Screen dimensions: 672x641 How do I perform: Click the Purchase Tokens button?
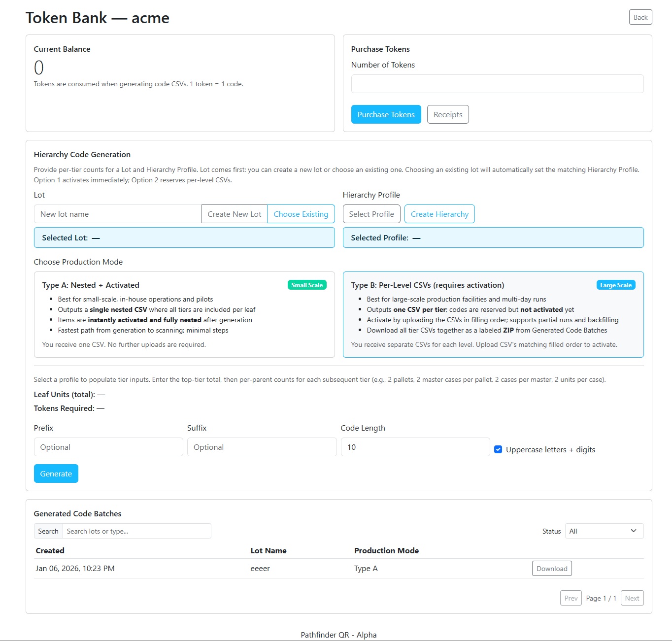(386, 114)
